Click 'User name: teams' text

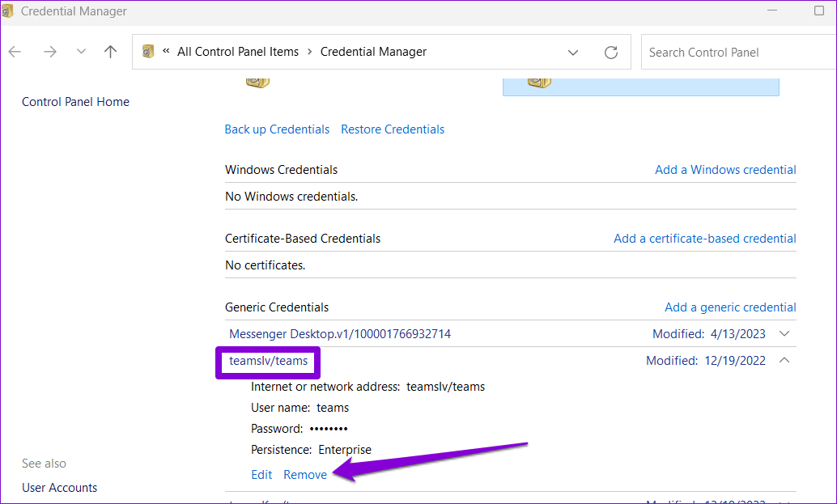(300, 408)
